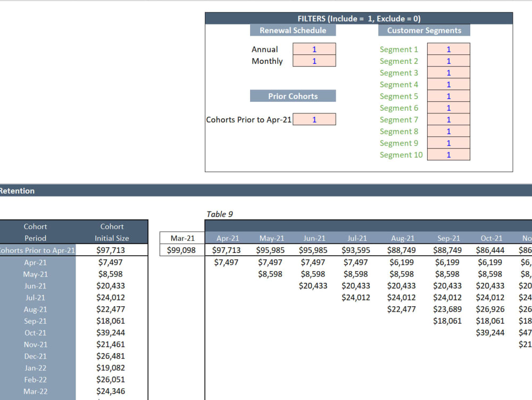Toggle the Monthly renewal schedule filter
532x400 pixels.
314,61
